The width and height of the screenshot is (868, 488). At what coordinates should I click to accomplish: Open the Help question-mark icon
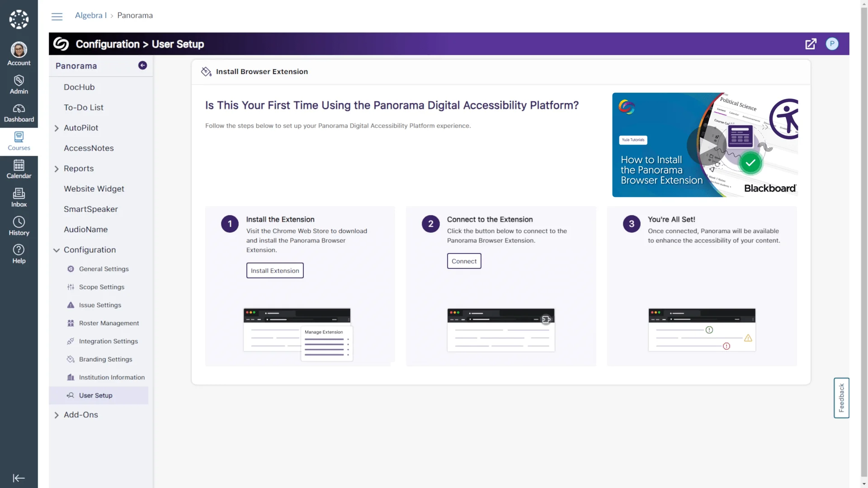(x=19, y=250)
